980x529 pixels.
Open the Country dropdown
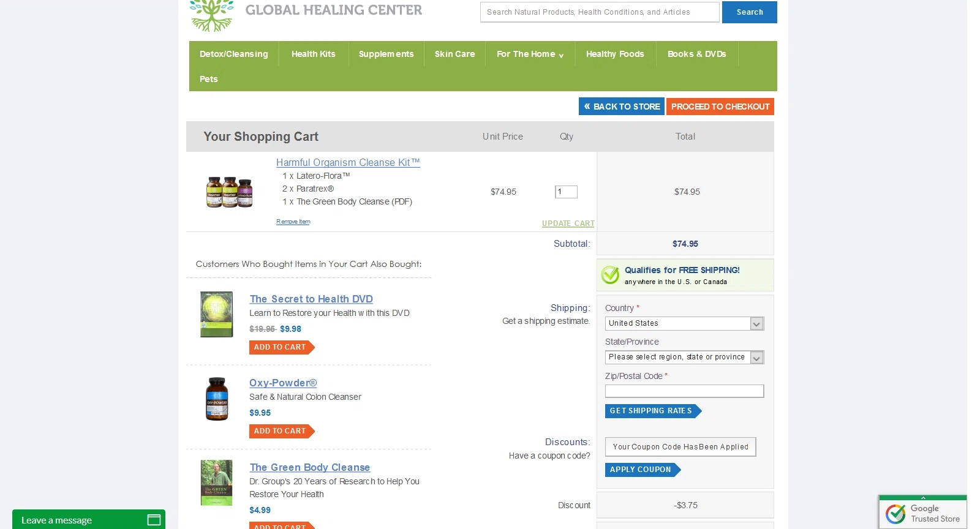coord(684,323)
